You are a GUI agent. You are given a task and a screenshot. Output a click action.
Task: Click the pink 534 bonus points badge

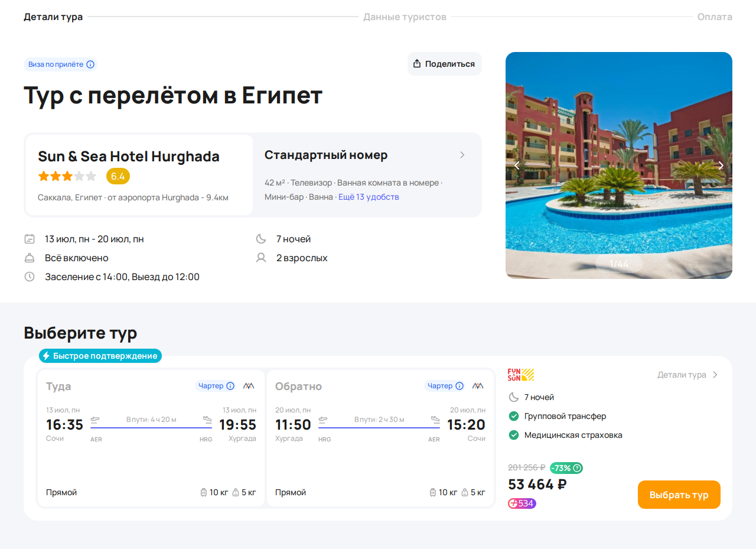coord(522,503)
